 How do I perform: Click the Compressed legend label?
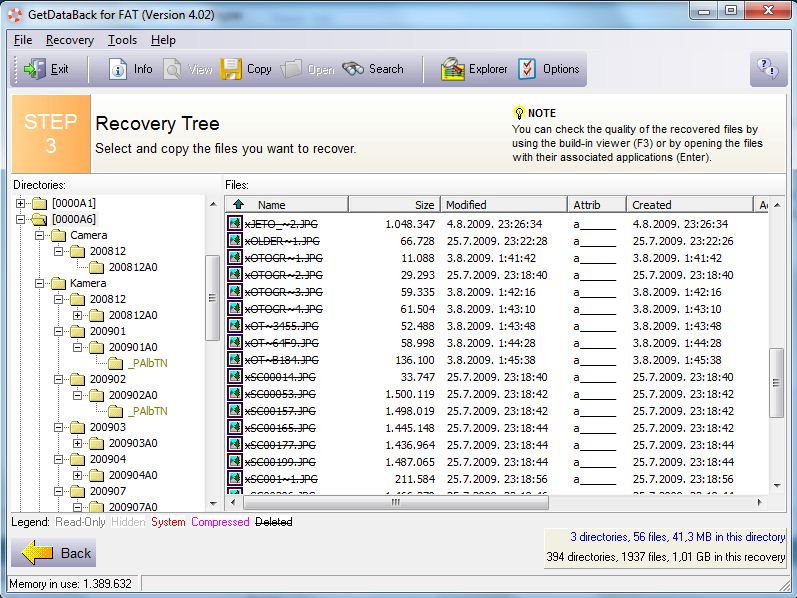coord(220,522)
